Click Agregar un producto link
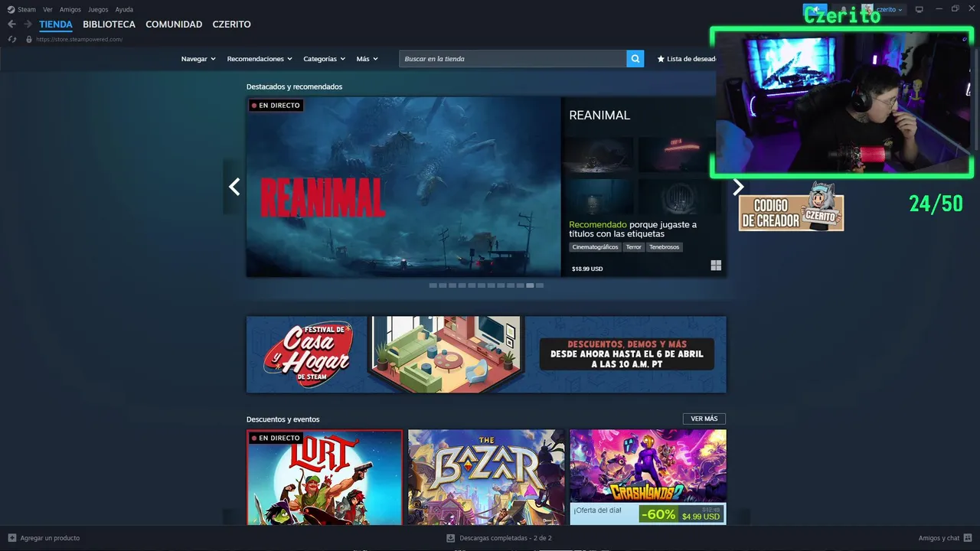 (50, 538)
